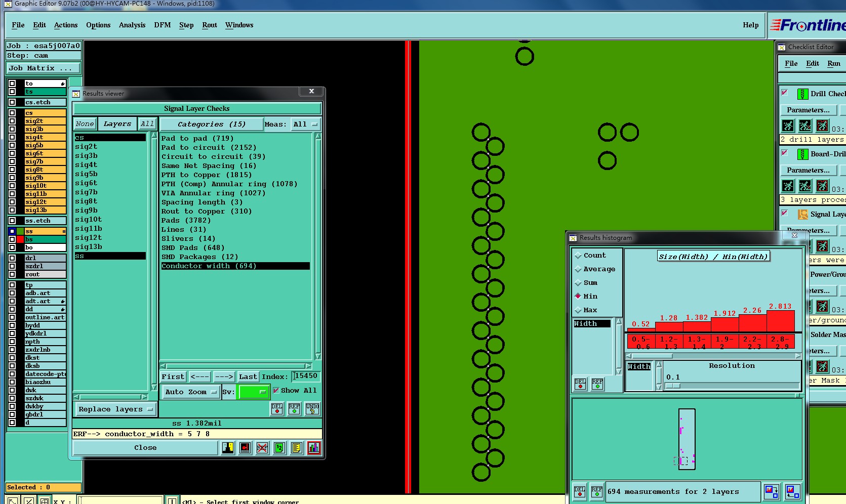Click REF icon in Results viewer
The image size is (846, 504).
(x=294, y=409)
